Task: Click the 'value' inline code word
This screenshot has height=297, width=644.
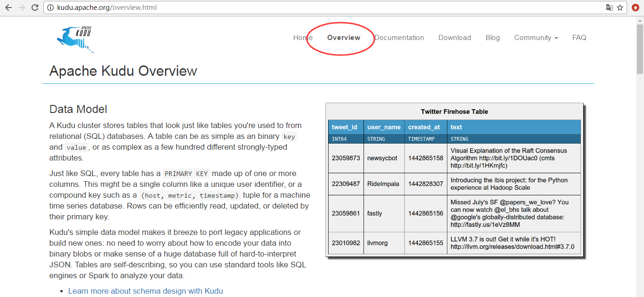Action: click(76, 147)
